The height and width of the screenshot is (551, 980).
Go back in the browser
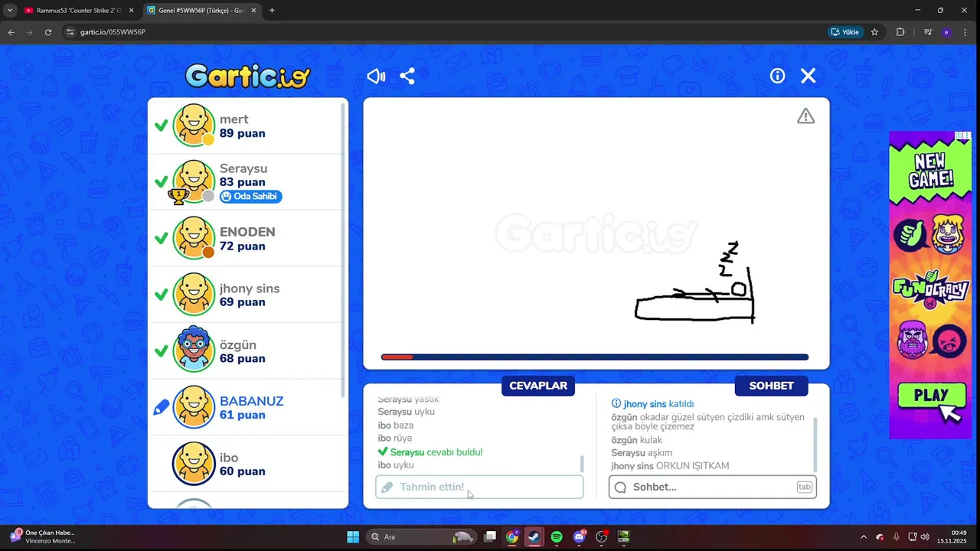coord(11,32)
